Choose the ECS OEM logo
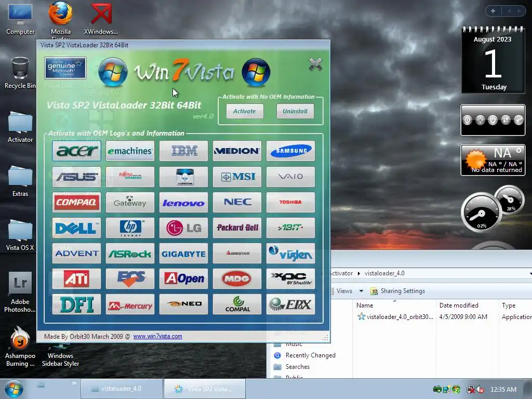This screenshot has width=532, height=399. [130, 279]
